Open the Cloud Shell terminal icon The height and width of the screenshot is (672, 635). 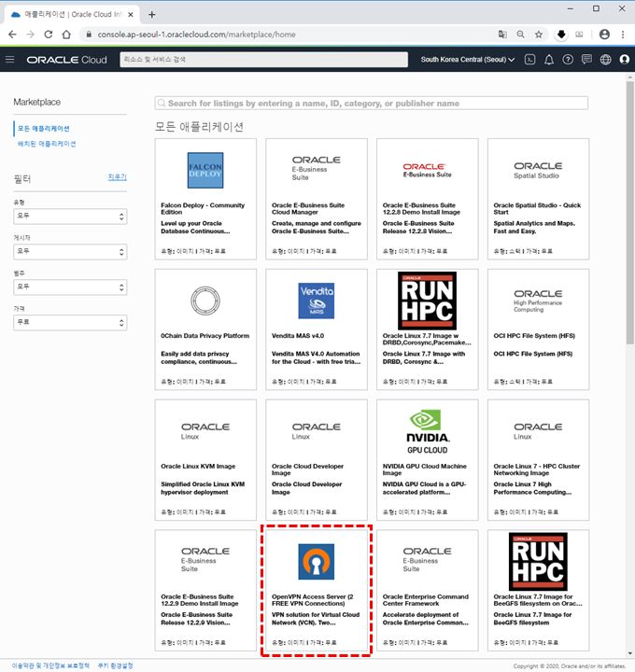(530, 60)
